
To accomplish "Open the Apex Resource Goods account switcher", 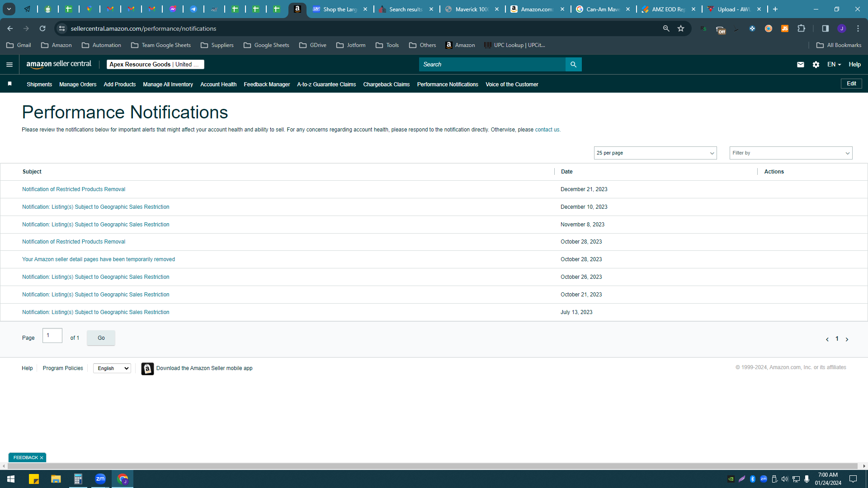I will click(x=155, y=65).
